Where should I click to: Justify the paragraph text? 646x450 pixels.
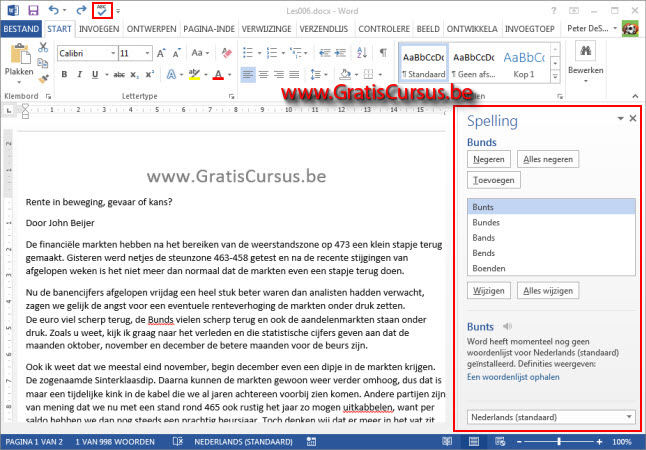294,75
